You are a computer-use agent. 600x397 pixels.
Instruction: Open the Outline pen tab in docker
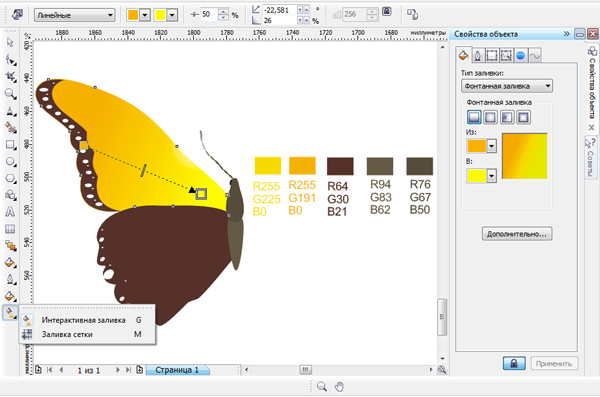478,56
